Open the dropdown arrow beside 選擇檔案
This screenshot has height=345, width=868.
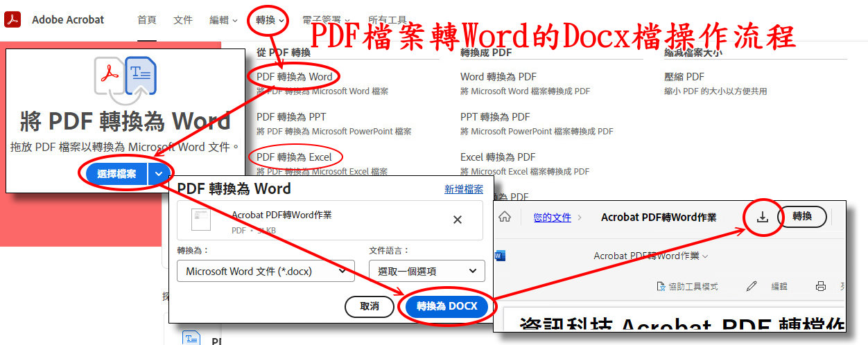coord(159,174)
